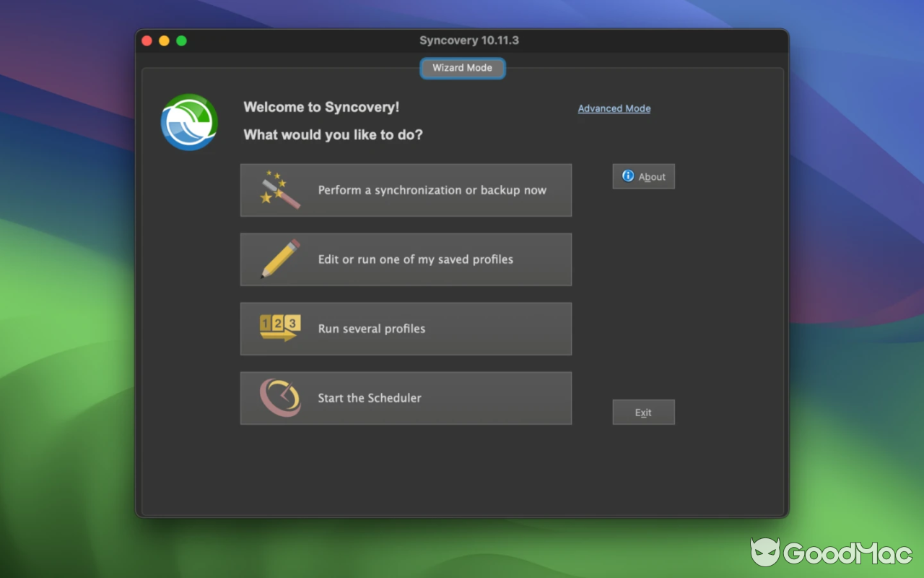
Task: Click the GoodMac watermark text
Action: (848, 554)
